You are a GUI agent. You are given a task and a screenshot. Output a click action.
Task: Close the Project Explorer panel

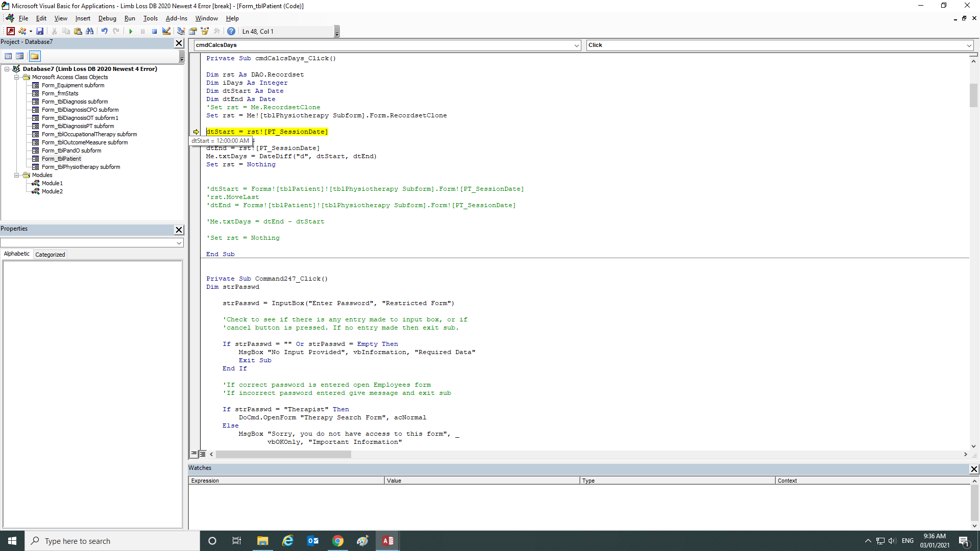(179, 43)
